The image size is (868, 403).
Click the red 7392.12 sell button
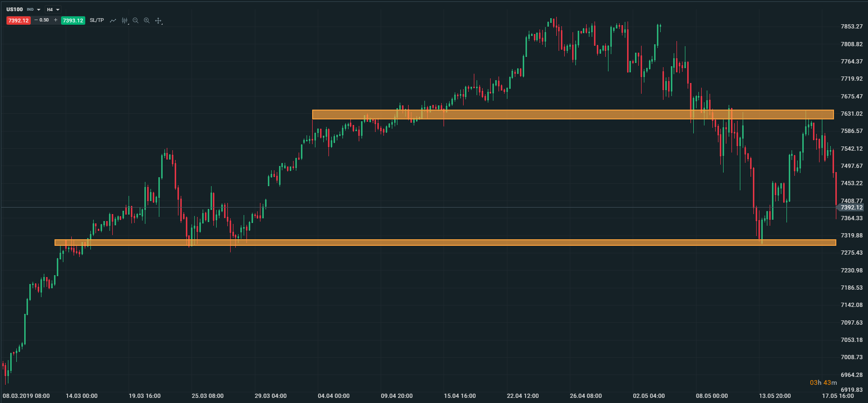(x=19, y=21)
